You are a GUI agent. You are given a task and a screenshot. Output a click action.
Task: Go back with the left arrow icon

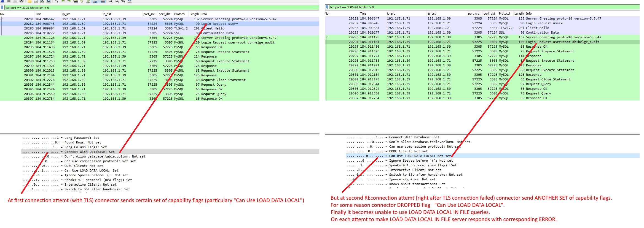63,1
